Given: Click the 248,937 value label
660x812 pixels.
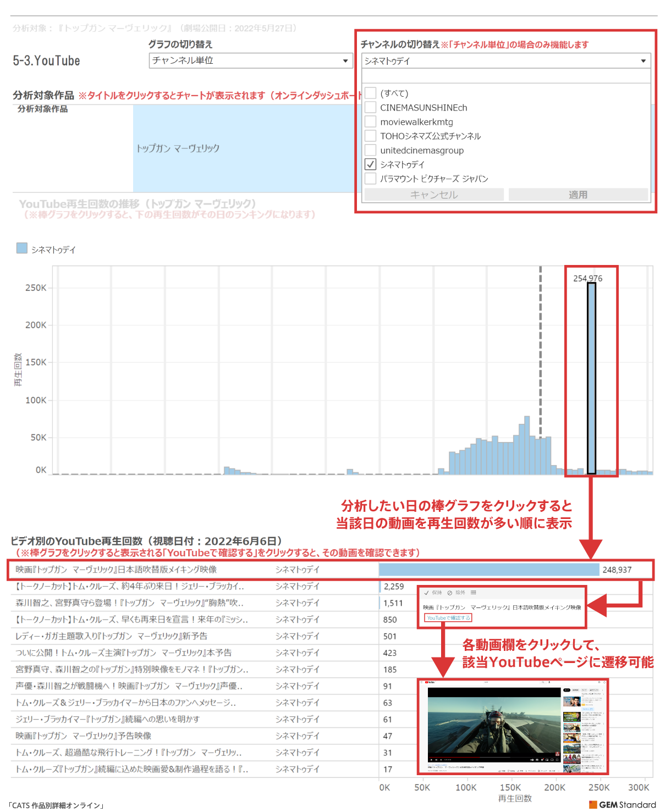Looking at the screenshot, I should [617, 570].
